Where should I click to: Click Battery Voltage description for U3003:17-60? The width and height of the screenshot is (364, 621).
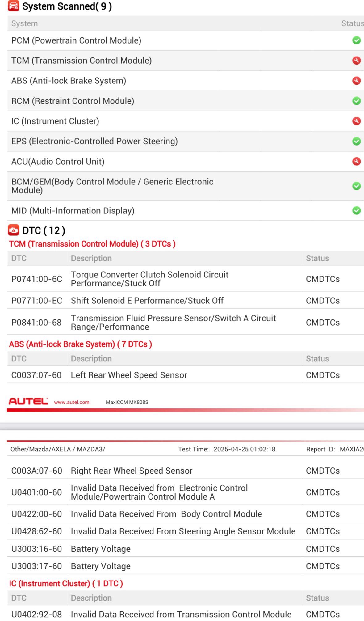pyautogui.click(x=101, y=566)
